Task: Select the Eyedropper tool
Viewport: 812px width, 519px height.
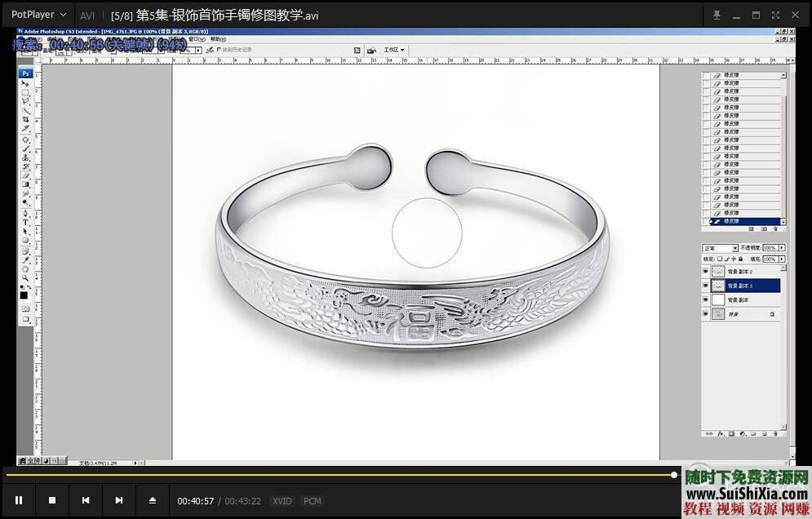Action: (x=25, y=259)
